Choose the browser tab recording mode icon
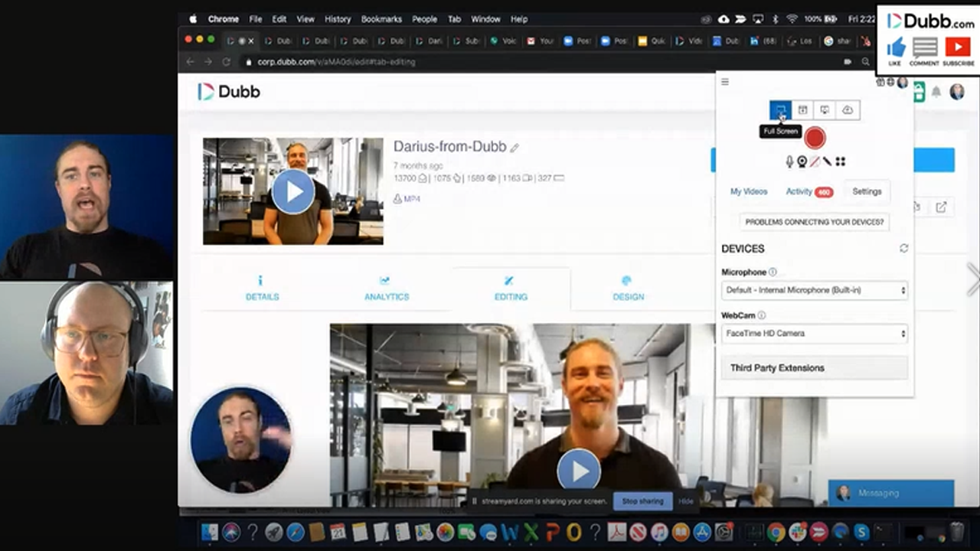 click(802, 110)
